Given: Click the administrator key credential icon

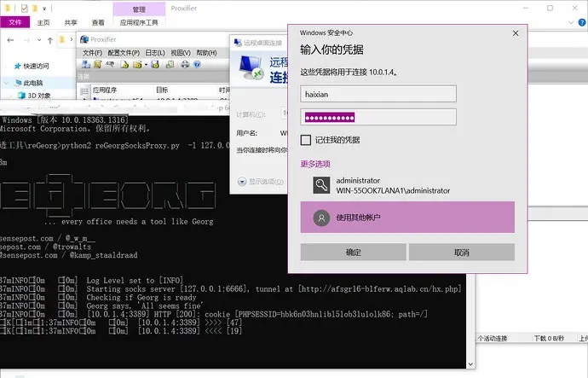Looking at the screenshot, I should pyautogui.click(x=321, y=185).
